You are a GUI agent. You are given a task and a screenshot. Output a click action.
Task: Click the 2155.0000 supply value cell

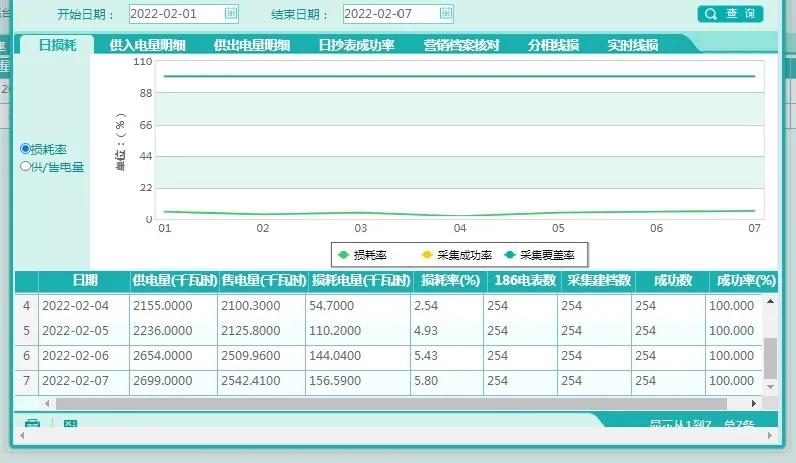point(173,306)
